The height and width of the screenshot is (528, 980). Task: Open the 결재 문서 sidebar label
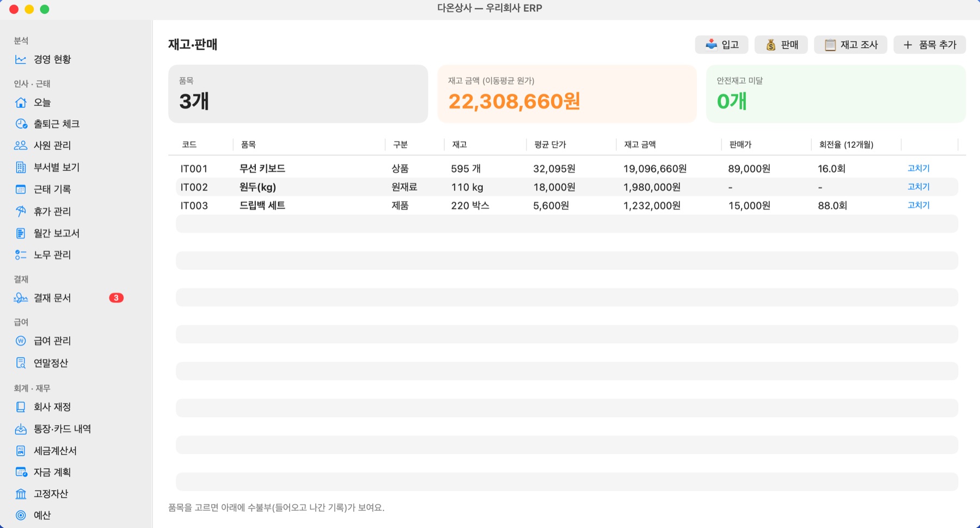pos(52,298)
